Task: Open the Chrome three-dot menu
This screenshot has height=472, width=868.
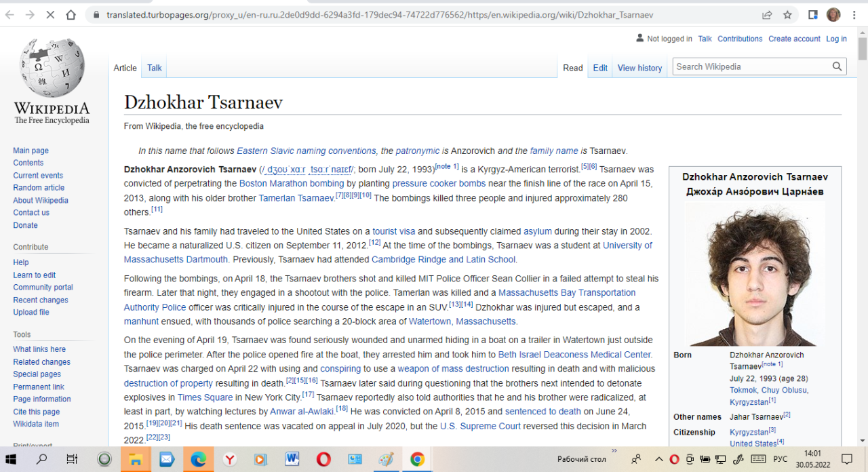Action: click(x=854, y=15)
